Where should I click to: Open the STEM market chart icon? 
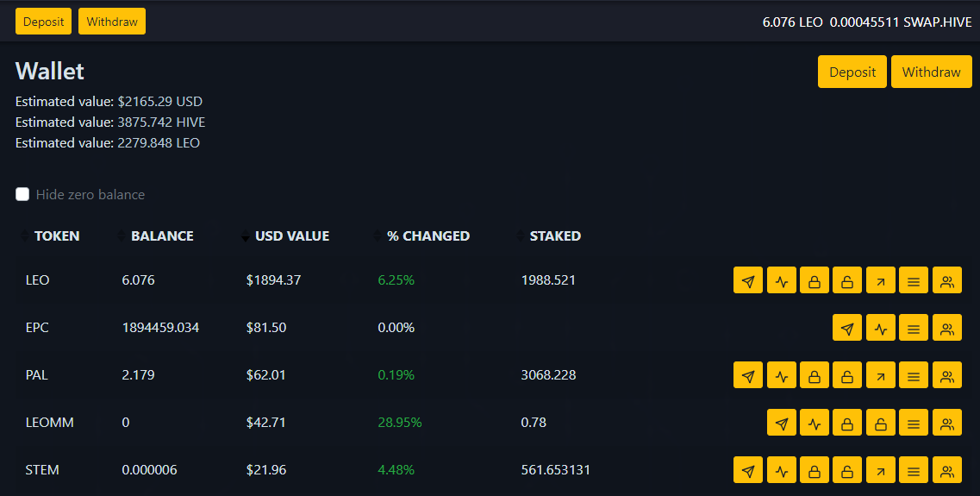[x=781, y=470]
